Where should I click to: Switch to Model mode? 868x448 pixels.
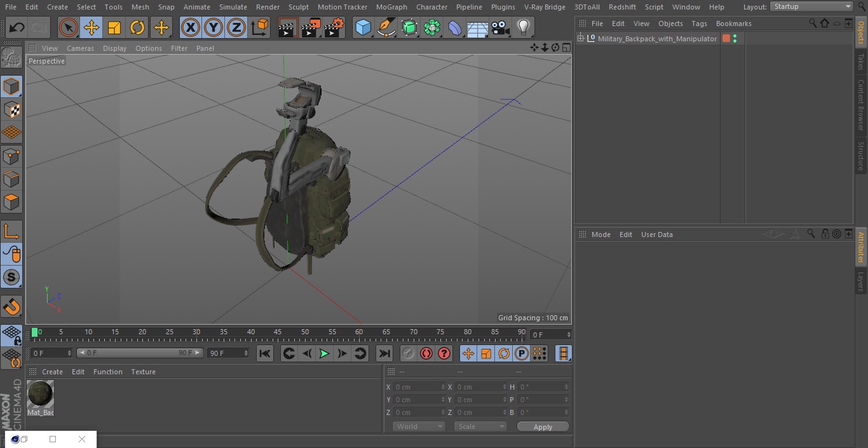click(11, 86)
